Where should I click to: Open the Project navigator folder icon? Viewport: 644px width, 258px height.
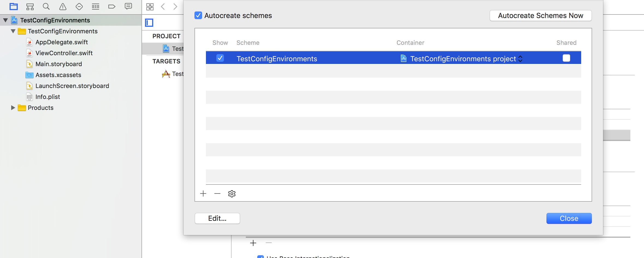13,7
